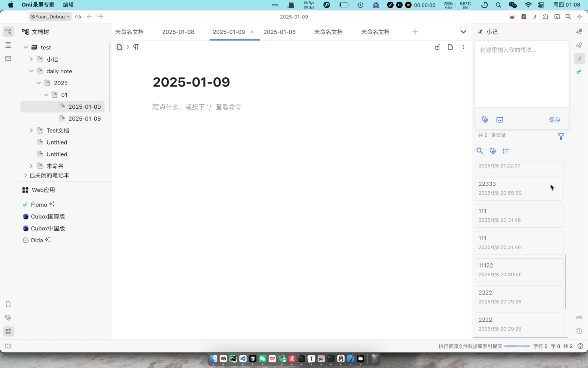
Task: Open the document tree panel icon
Action: click(8, 31)
